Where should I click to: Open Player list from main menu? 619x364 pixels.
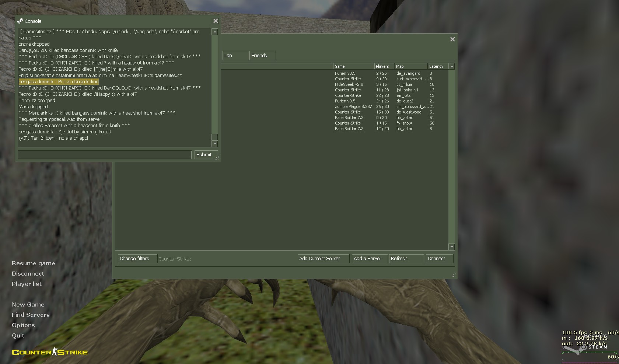(27, 284)
